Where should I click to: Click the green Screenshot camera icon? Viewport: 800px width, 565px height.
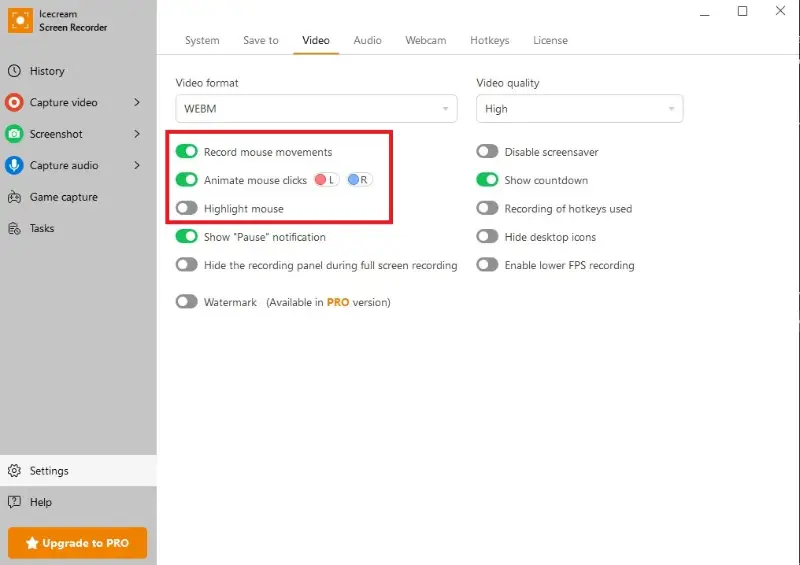(x=14, y=134)
